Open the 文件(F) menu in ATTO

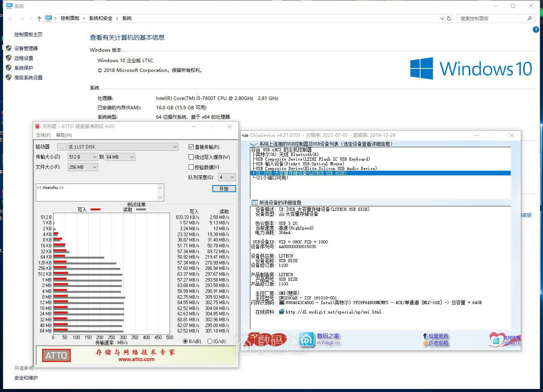coord(43,135)
